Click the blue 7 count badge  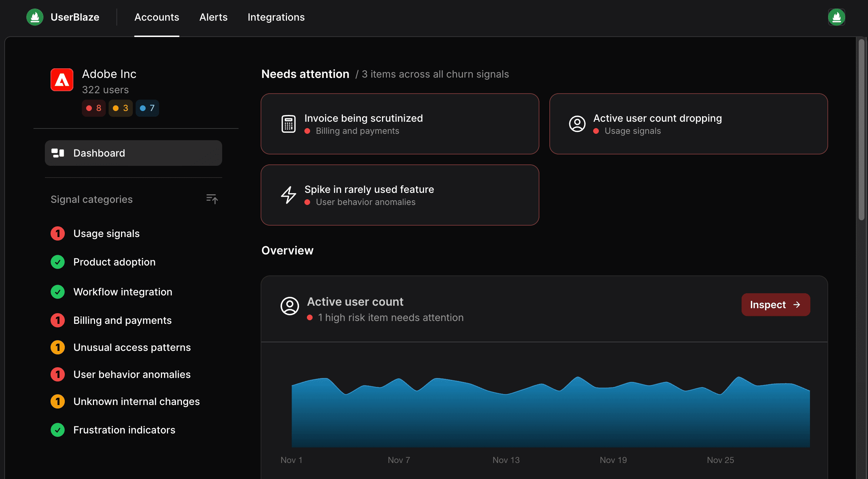coord(147,108)
